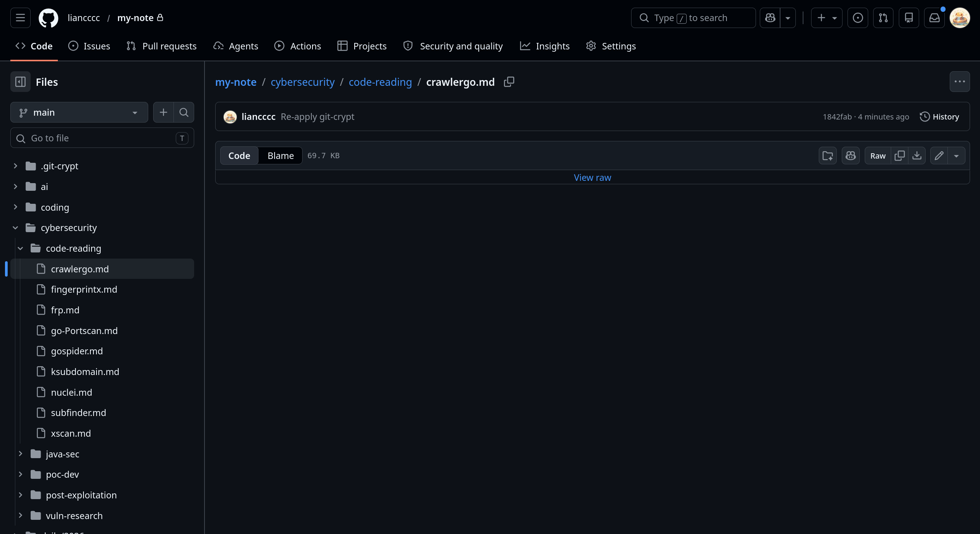Expand the poc-dev folder
Screen dimensions: 980x534
[x=21, y=474]
